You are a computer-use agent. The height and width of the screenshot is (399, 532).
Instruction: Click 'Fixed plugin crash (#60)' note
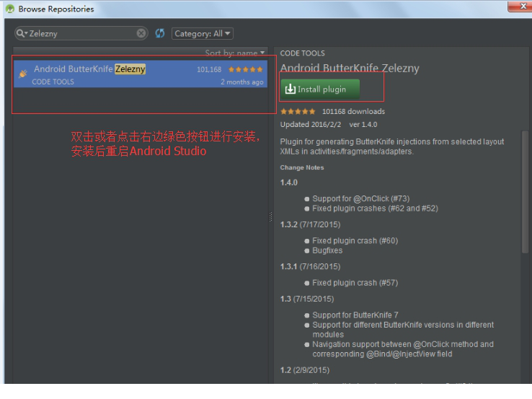355,241
